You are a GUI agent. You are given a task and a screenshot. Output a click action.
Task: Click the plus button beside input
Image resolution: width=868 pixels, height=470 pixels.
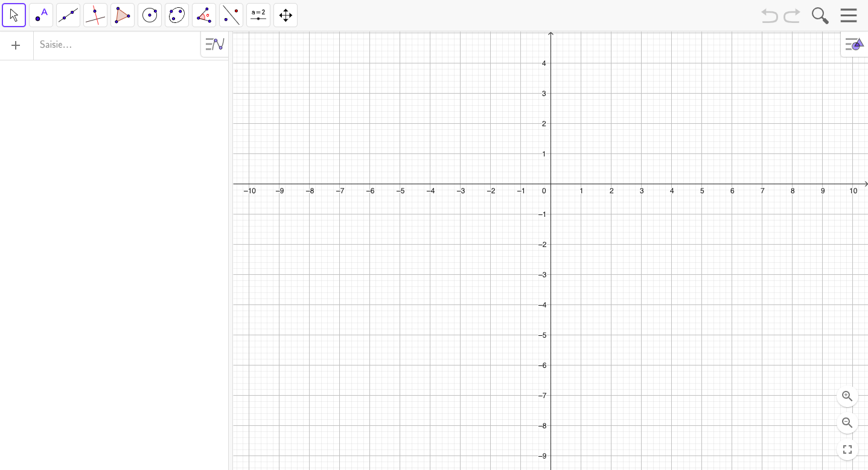(x=16, y=45)
